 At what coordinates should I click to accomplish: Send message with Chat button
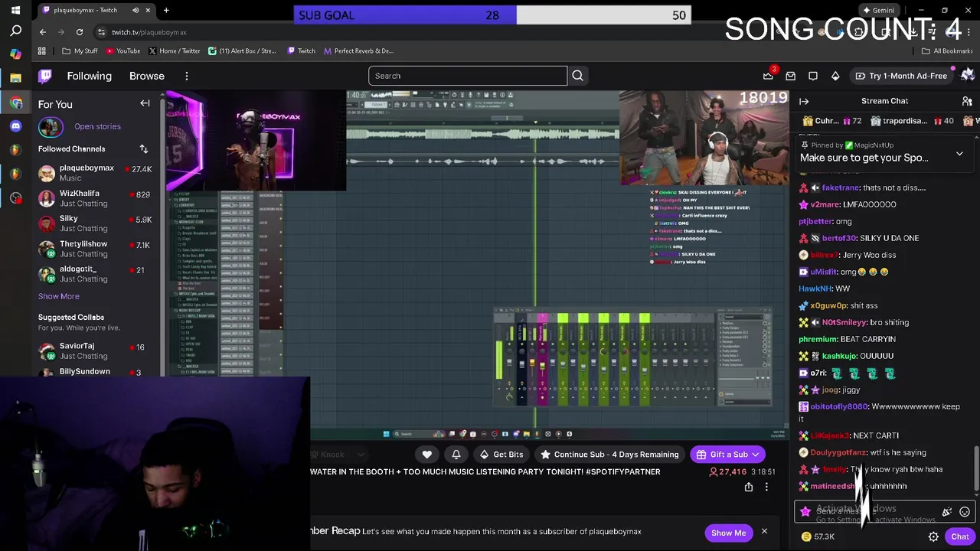960,536
